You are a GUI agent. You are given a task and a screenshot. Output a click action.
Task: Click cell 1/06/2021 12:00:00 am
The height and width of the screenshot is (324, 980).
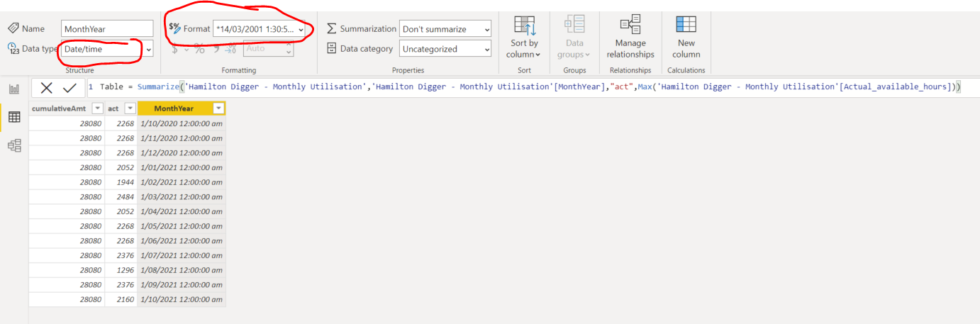(x=182, y=240)
